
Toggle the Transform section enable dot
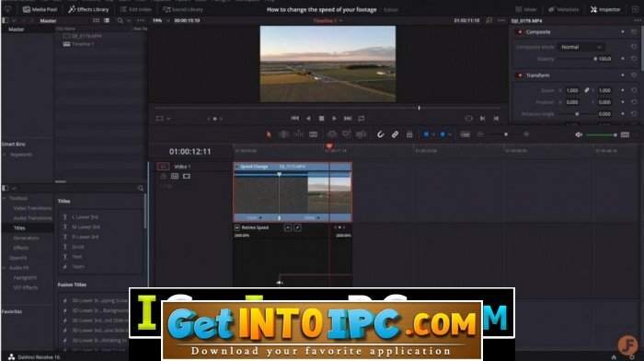[x=520, y=76]
